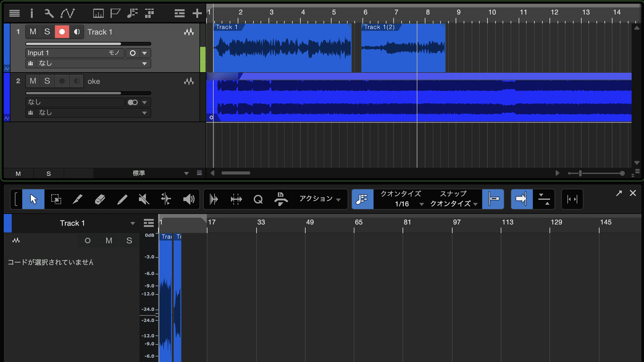Click the wrench options icon
This screenshot has width=644, height=362.
tap(49, 13)
